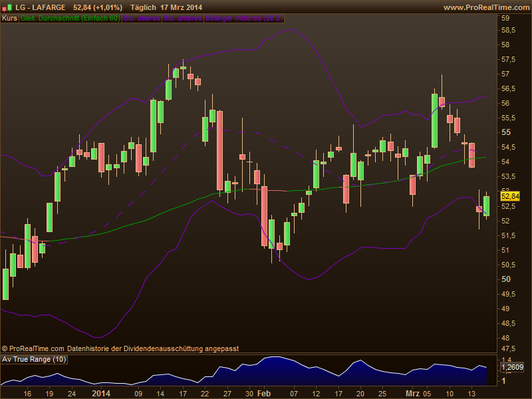
Task: Click the 09 date label on the time axis
Action: pos(138,394)
